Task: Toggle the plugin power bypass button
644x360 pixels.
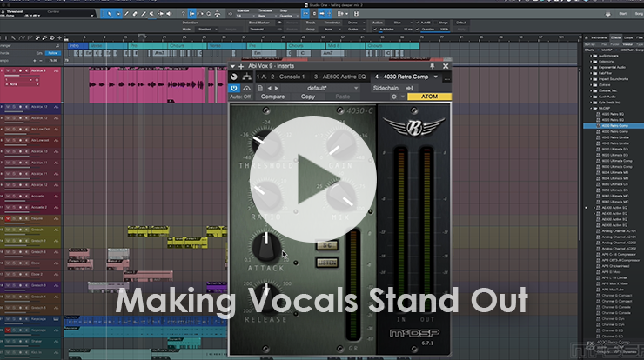Action: pyautogui.click(x=234, y=88)
